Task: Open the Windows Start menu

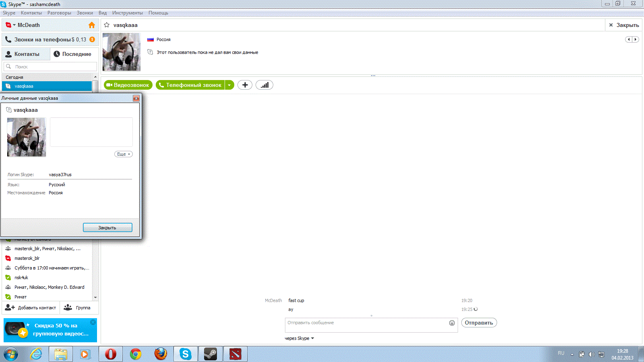Action: (11, 354)
